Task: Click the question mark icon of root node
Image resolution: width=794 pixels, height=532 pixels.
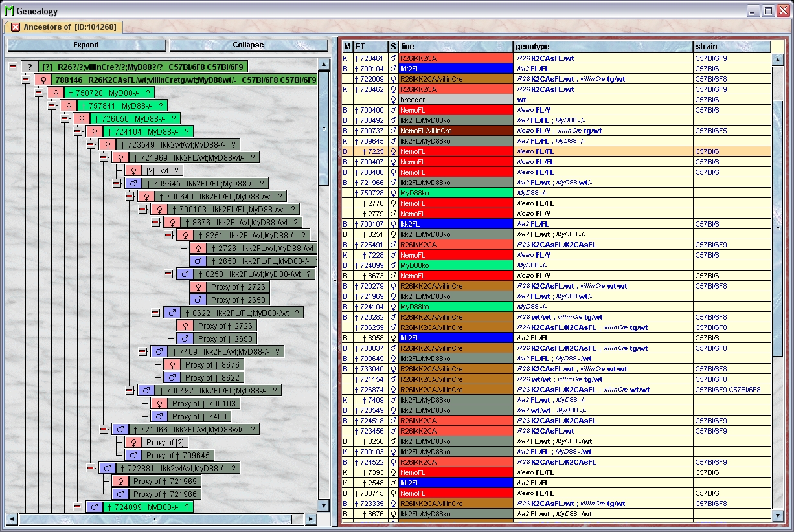Action: [x=29, y=67]
